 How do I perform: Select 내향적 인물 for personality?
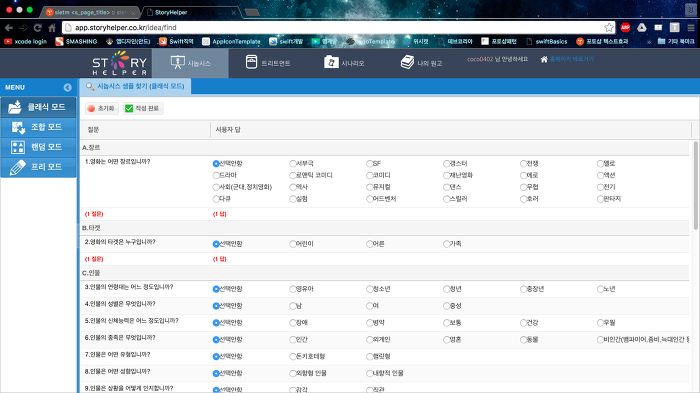(x=370, y=373)
